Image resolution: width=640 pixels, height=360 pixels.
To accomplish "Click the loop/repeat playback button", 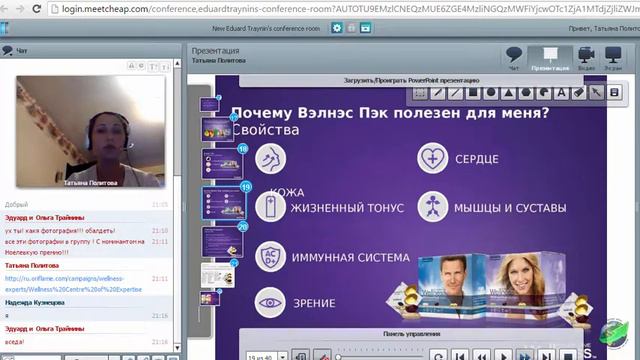I will (x=438, y=356).
